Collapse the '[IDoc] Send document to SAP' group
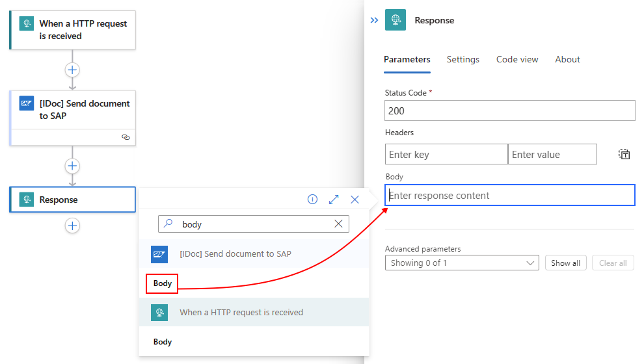 click(254, 254)
